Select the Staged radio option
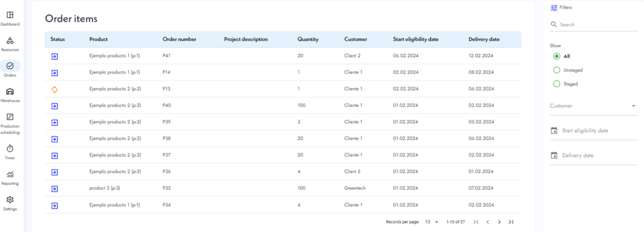644x232 pixels. tap(557, 84)
